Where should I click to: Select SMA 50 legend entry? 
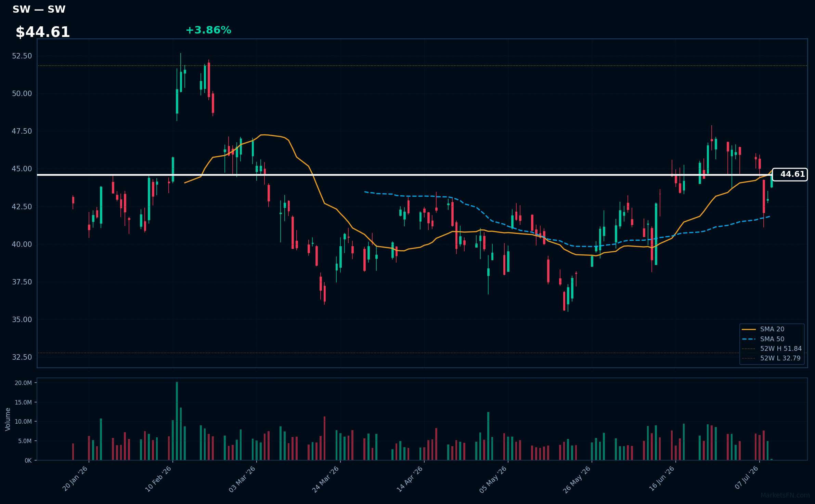(x=772, y=339)
